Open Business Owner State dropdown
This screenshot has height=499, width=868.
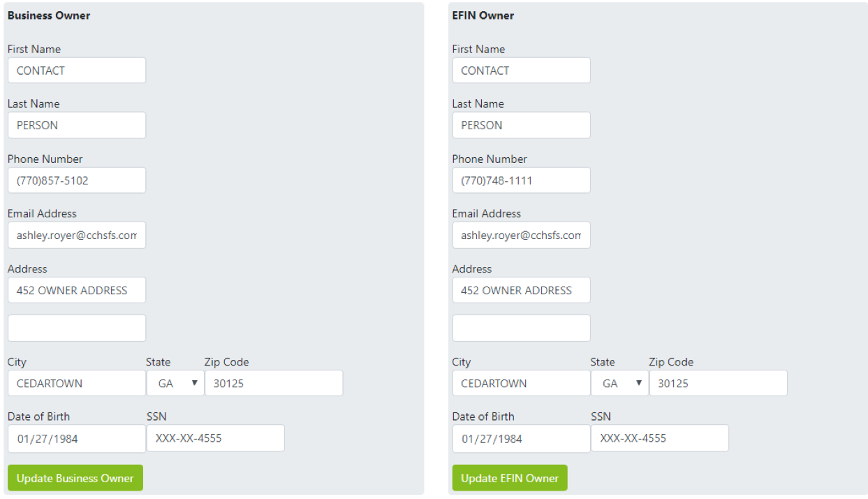pyautogui.click(x=175, y=383)
